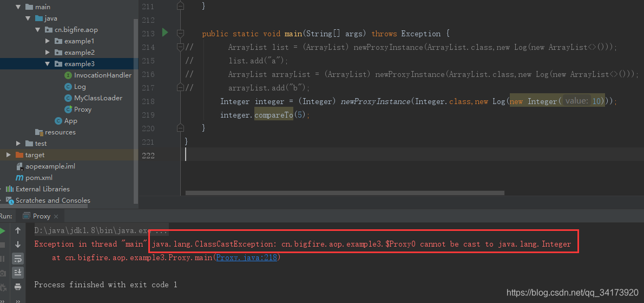
Task: Rerun Proxy with the green play button
Action: (2, 231)
